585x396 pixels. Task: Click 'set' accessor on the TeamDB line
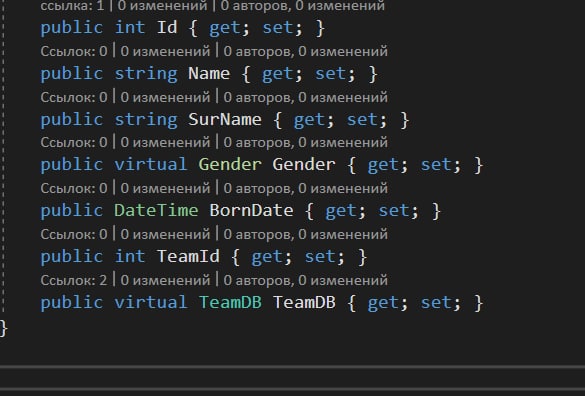click(436, 302)
